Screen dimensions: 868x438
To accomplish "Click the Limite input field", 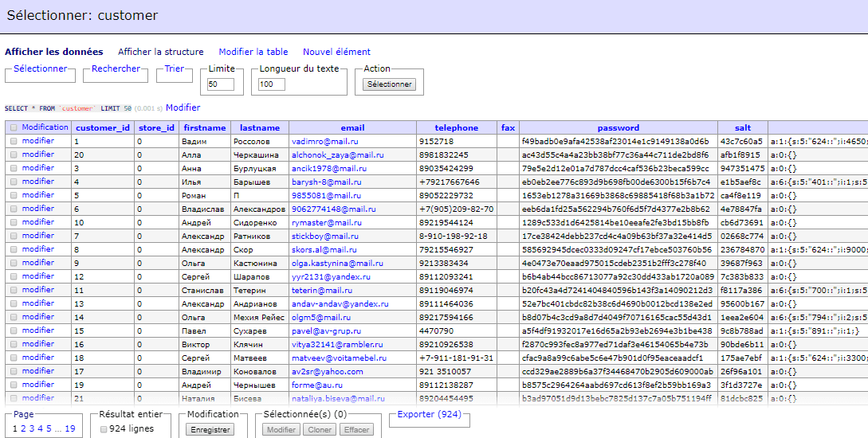I will (x=220, y=84).
